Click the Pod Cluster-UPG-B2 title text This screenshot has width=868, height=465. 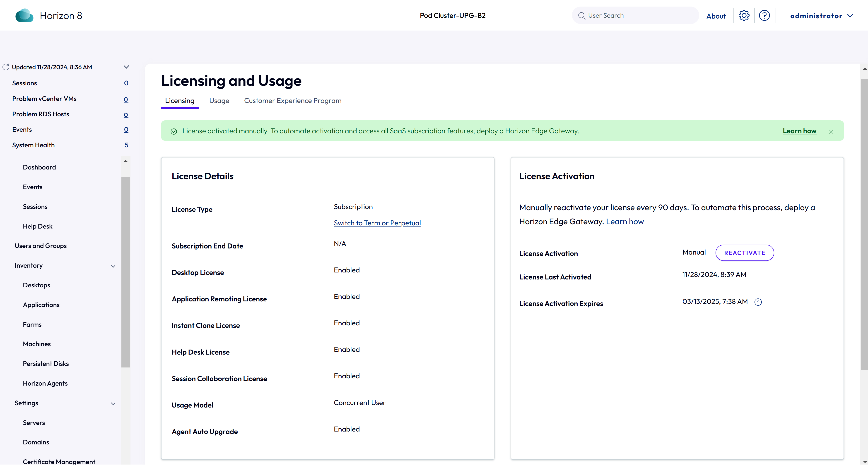coord(453,15)
